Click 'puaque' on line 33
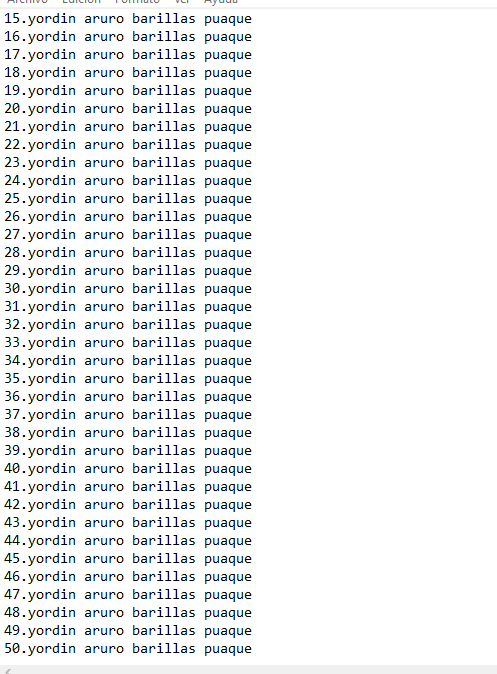Image resolution: width=497 pixels, height=674 pixels. (x=228, y=343)
